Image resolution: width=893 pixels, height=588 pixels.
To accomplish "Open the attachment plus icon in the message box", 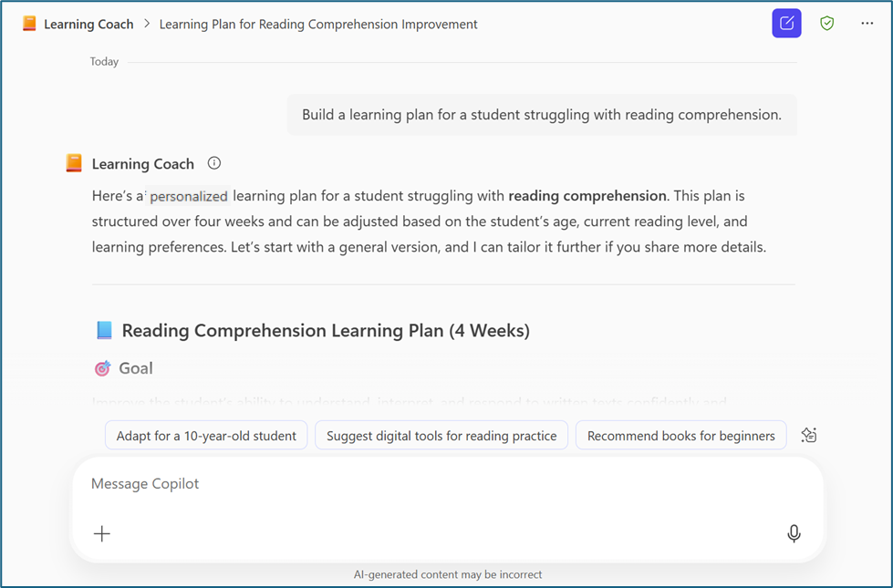I will point(102,533).
